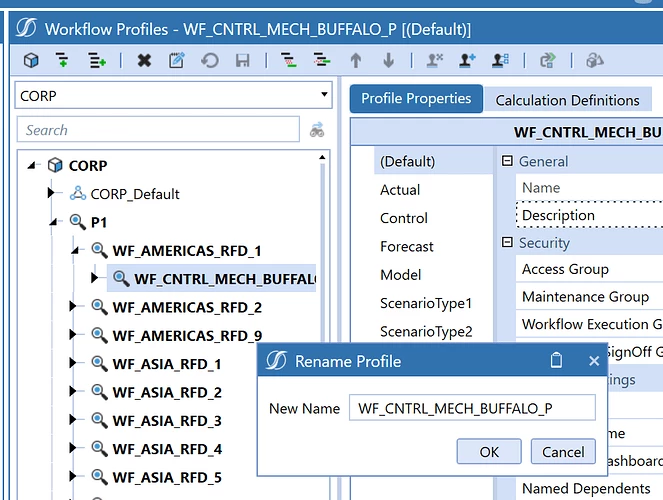
Task: Switch to Profile Properties tab
Action: 416,98
